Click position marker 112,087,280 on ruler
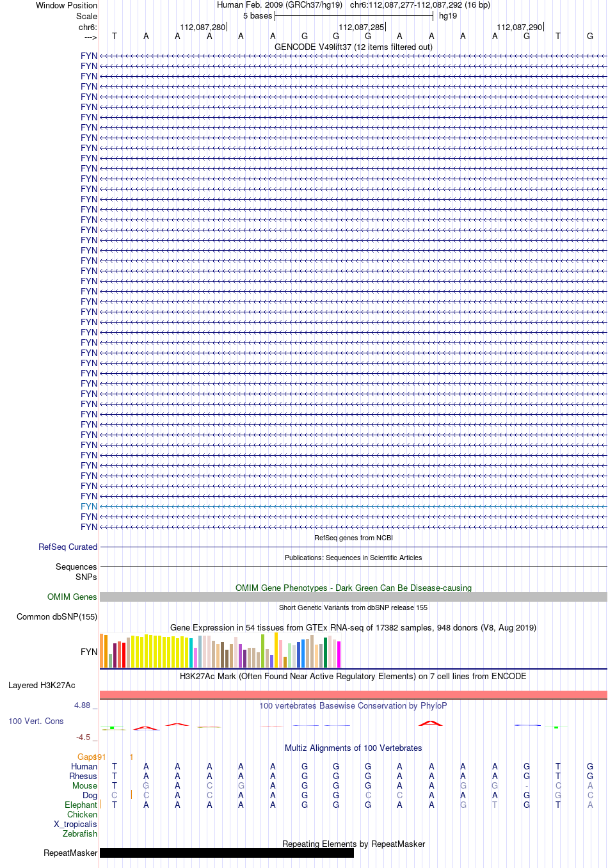The height and width of the screenshot is (868, 608). pos(203,27)
